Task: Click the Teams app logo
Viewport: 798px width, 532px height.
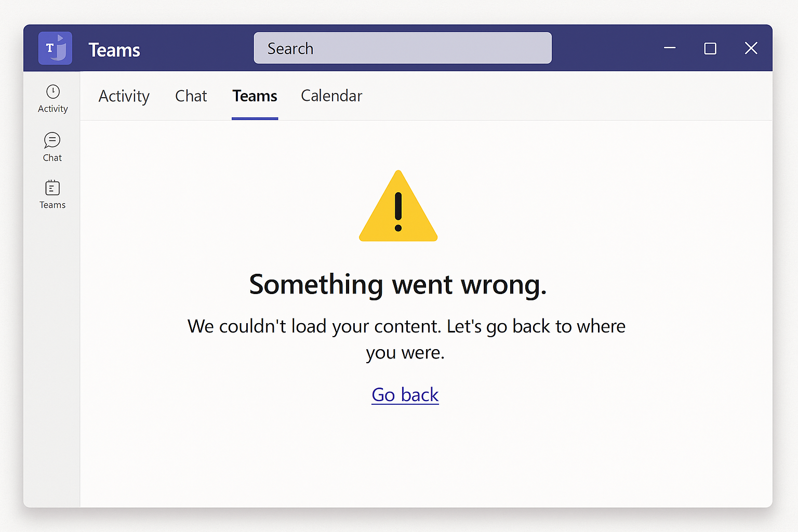Action: click(x=55, y=48)
